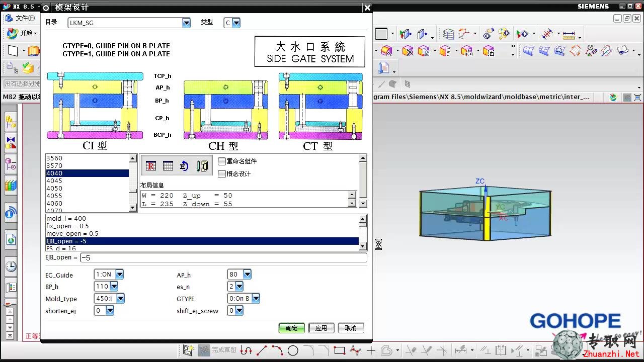Open the es_n 2 dropdown
The width and height of the screenshot is (644, 362).
pyautogui.click(x=239, y=286)
